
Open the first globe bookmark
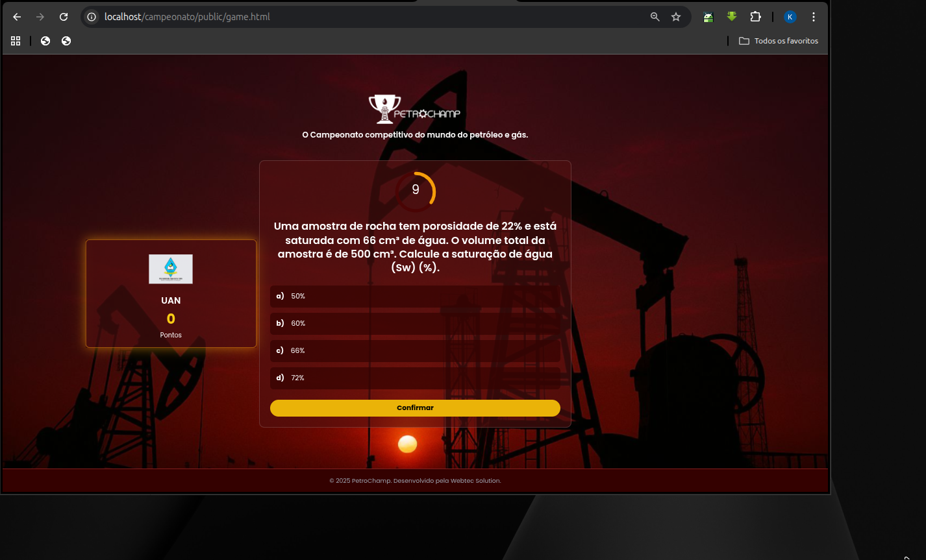pyautogui.click(x=45, y=41)
